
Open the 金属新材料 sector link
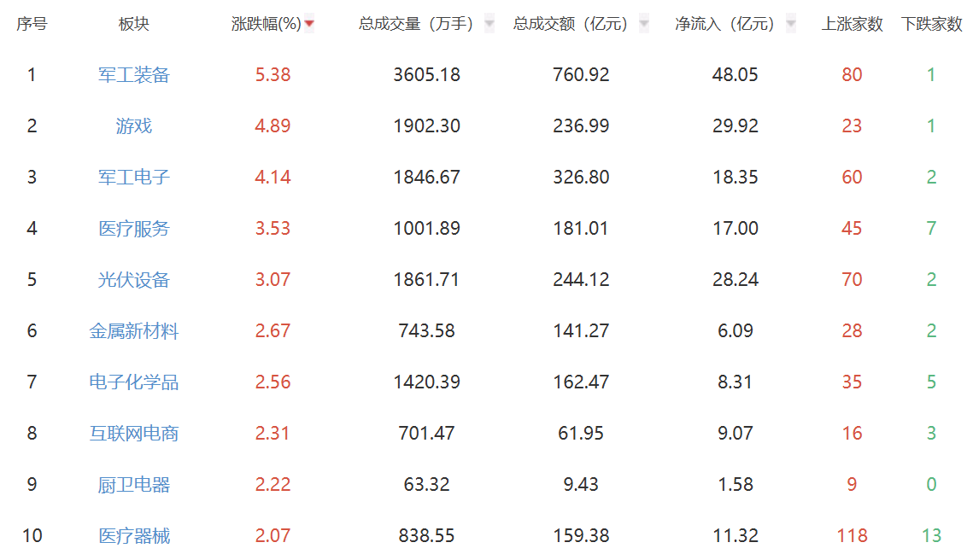coord(134,331)
